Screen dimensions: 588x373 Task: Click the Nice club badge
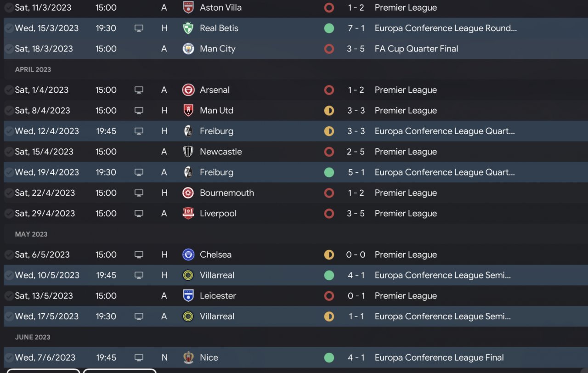(x=188, y=357)
